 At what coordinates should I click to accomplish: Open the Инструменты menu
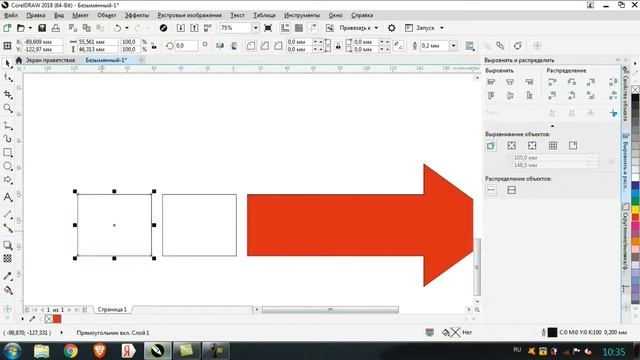click(x=302, y=15)
